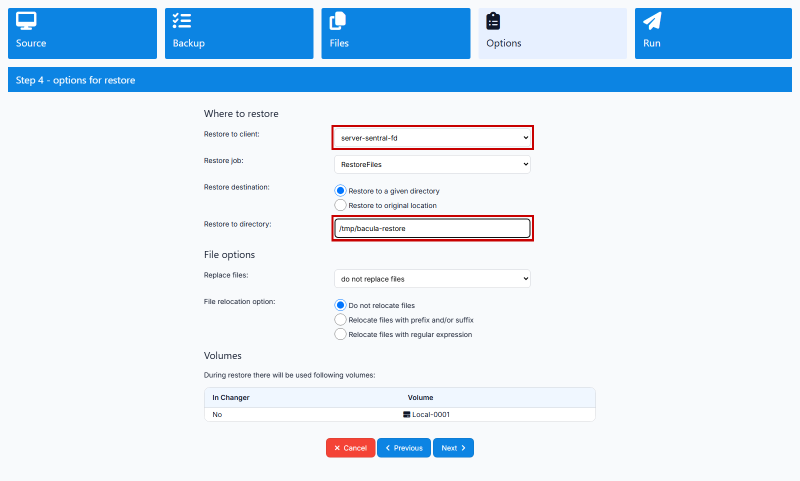Image resolution: width=800 pixels, height=481 pixels.
Task: Click the monitor icon on Source step
Action: coord(26,21)
